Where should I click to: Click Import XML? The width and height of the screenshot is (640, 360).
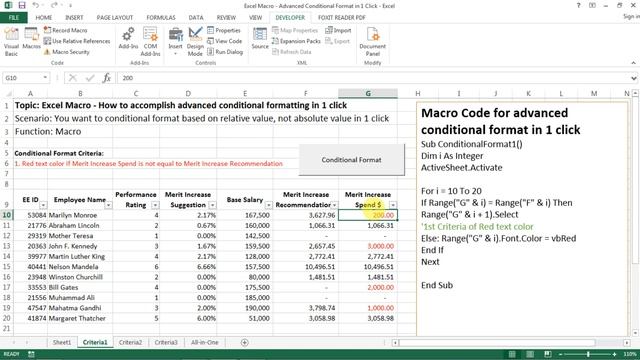[338, 30]
